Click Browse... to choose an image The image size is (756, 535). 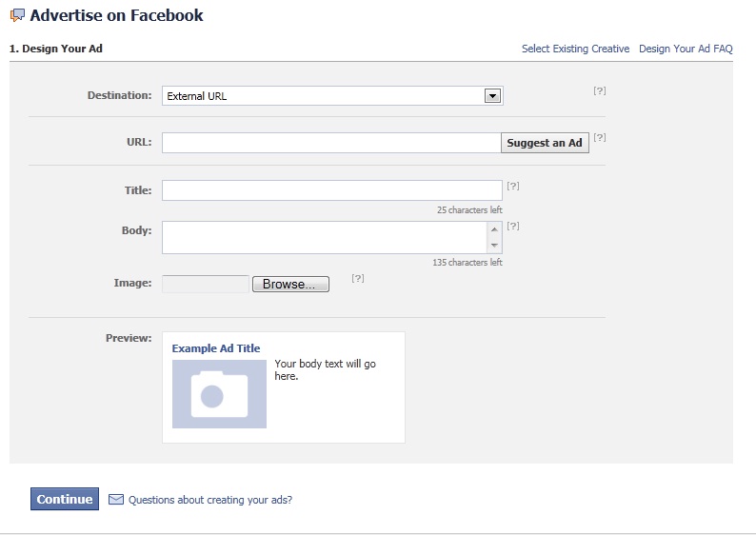tap(290, 285)
